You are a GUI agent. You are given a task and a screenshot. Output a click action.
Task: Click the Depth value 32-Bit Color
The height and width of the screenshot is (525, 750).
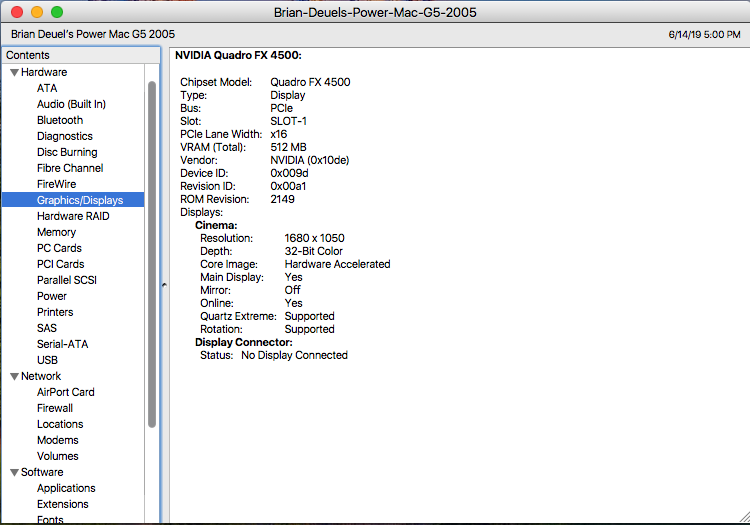tap(314, 251)
